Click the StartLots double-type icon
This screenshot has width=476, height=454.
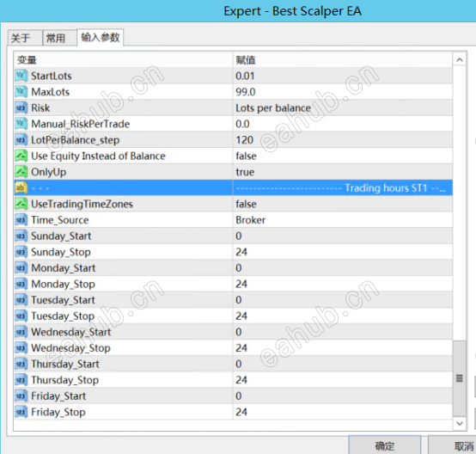pos(21,76)
